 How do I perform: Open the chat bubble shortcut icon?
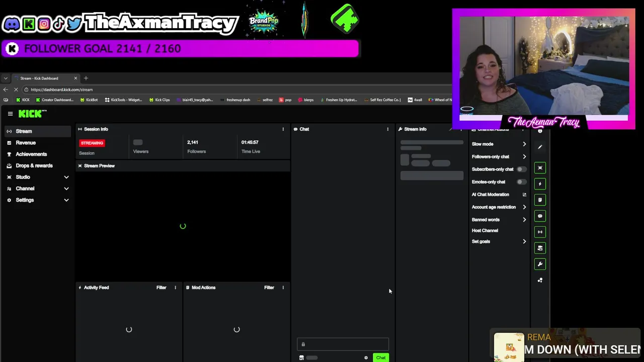(x=540, y=216)
